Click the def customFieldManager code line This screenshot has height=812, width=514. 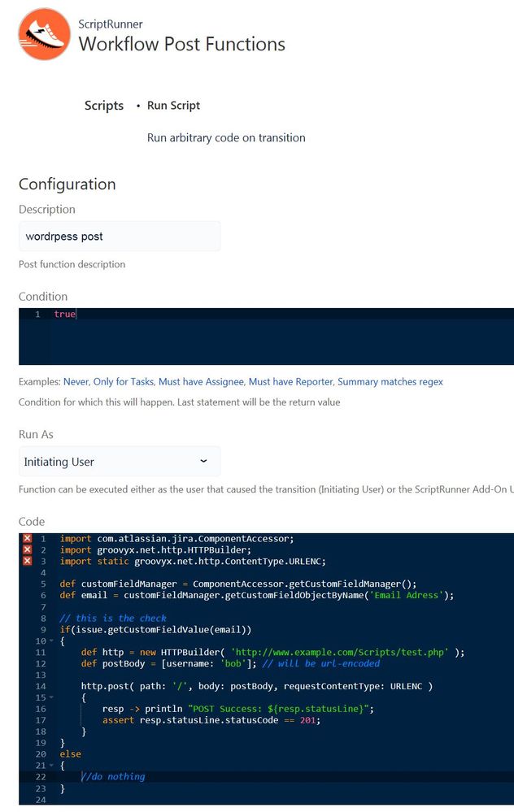tap(238, 584)
